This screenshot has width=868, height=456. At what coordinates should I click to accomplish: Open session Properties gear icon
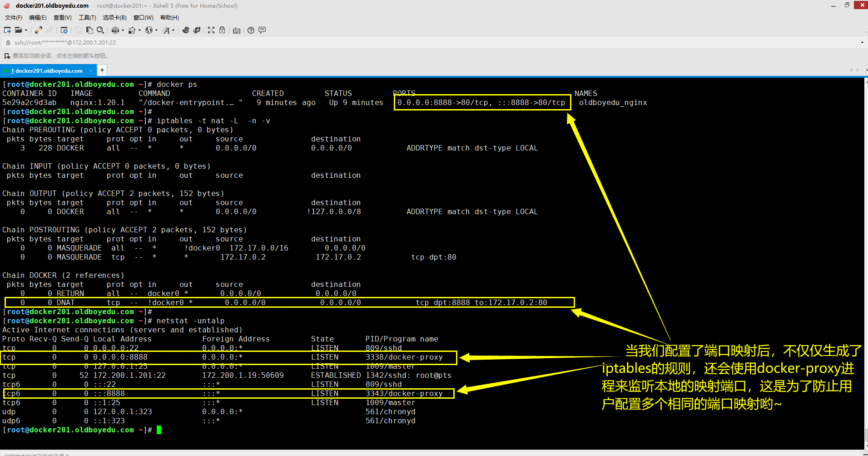(x=64, y=30)
